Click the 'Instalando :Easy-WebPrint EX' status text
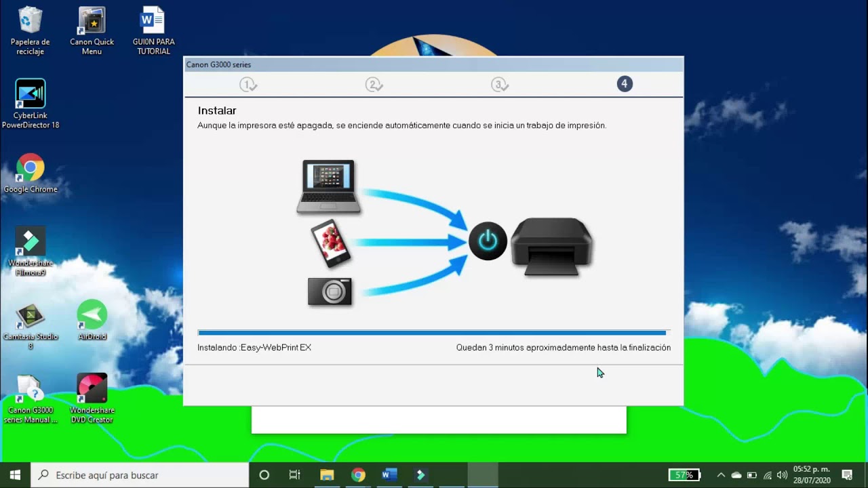868x488 pixels. click(x=254, y=348)
